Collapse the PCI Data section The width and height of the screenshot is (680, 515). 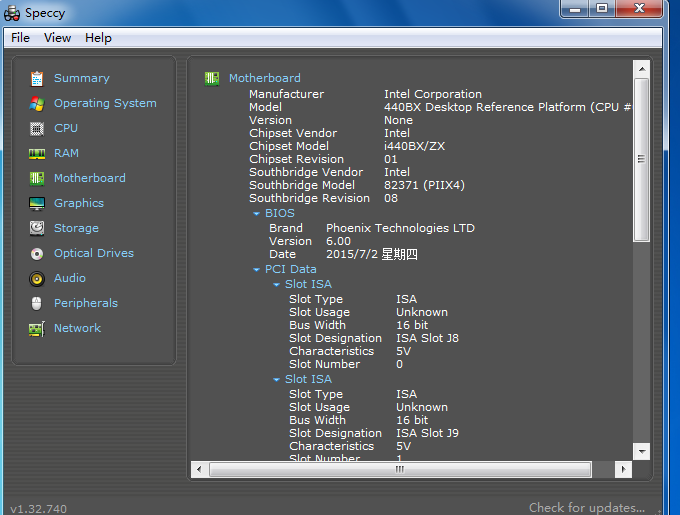tap(256, 270)
